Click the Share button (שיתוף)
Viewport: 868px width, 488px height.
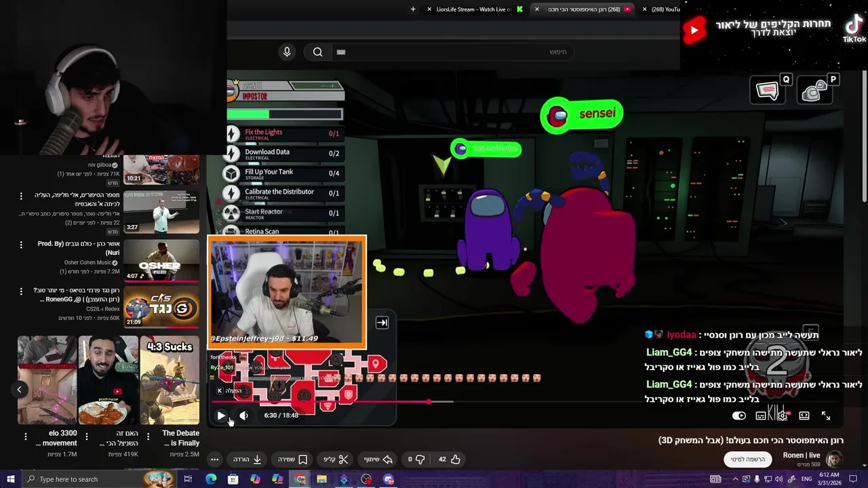click(378, 459)
